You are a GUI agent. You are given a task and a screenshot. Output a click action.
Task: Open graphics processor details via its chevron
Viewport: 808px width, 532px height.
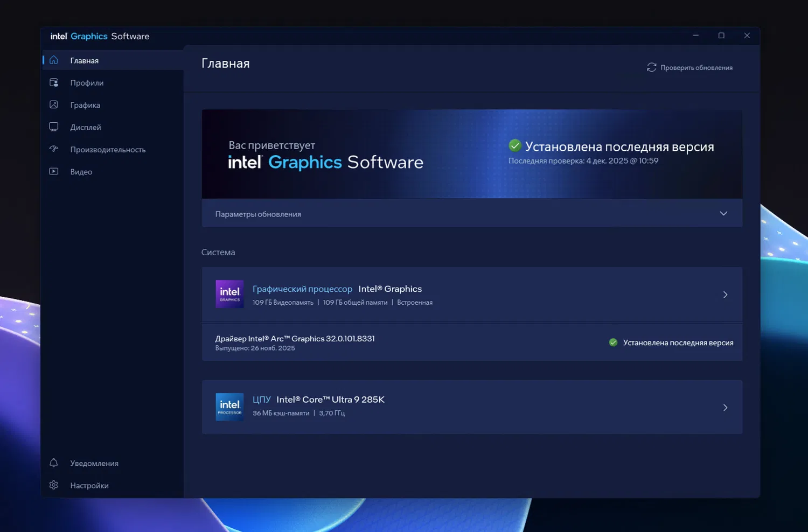725,295
